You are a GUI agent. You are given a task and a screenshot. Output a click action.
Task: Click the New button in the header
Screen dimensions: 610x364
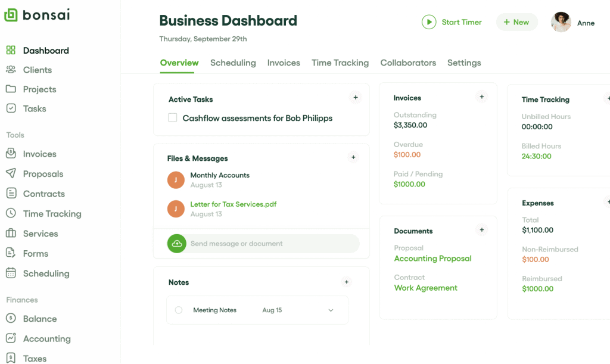point(516,21)
